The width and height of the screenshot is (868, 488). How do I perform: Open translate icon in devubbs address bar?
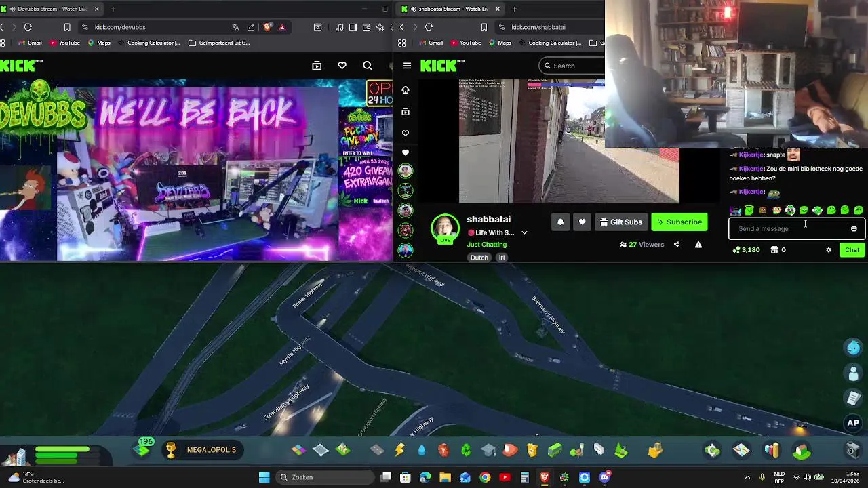click(x=235, y=27)
